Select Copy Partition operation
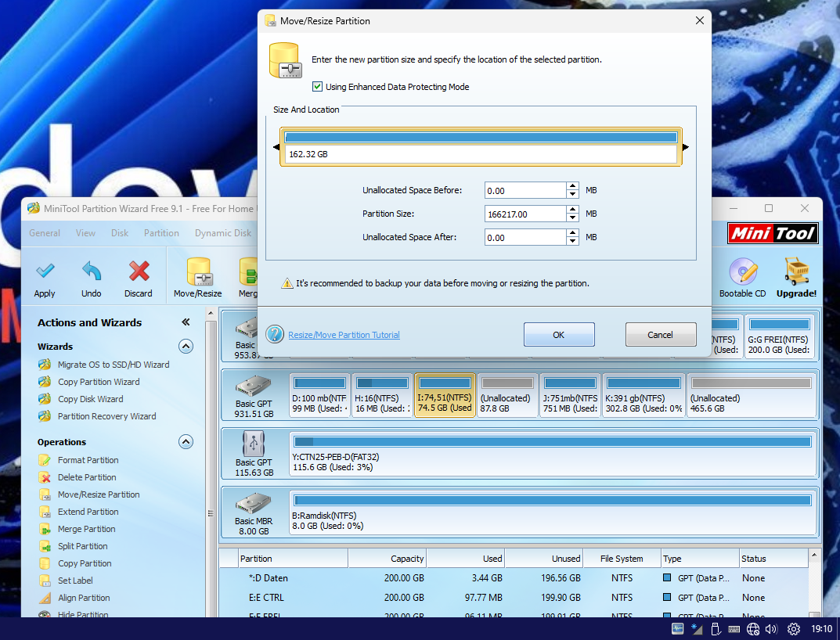 [85, 563]
